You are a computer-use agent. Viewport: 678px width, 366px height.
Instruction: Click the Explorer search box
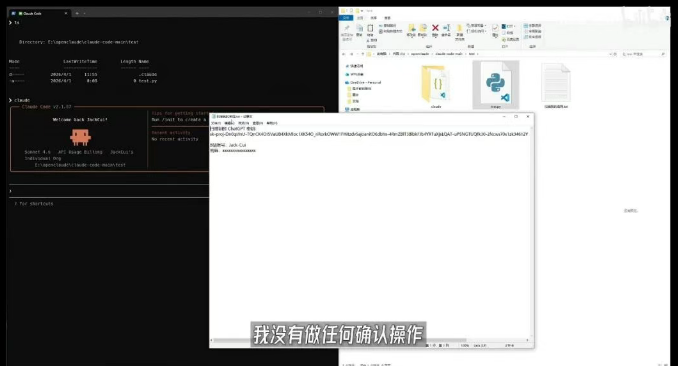[643, 54]
